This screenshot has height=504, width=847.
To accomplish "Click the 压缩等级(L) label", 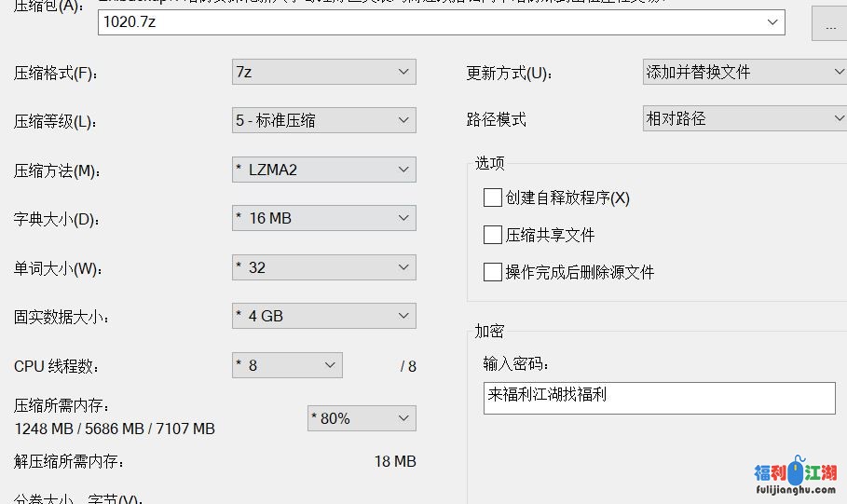I will [x=55, y=121].
